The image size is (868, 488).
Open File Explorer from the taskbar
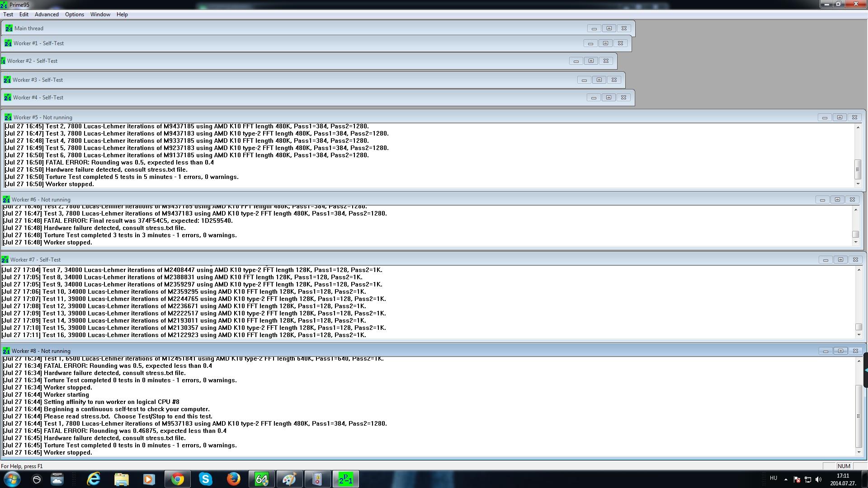point(121,479)
